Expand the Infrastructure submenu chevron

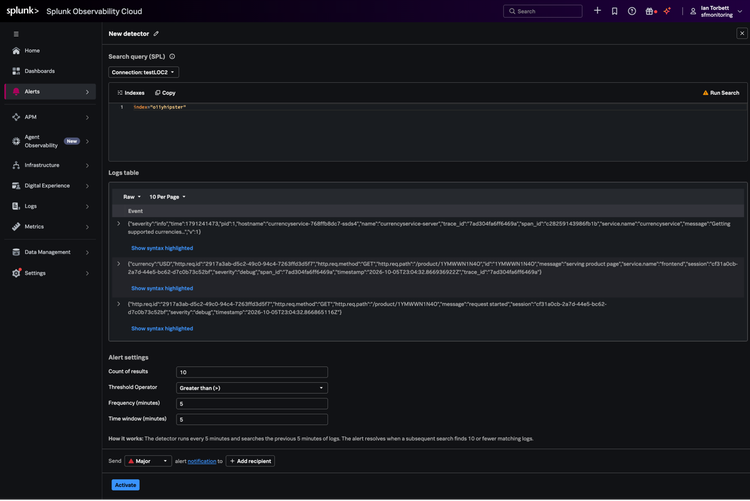87,166
